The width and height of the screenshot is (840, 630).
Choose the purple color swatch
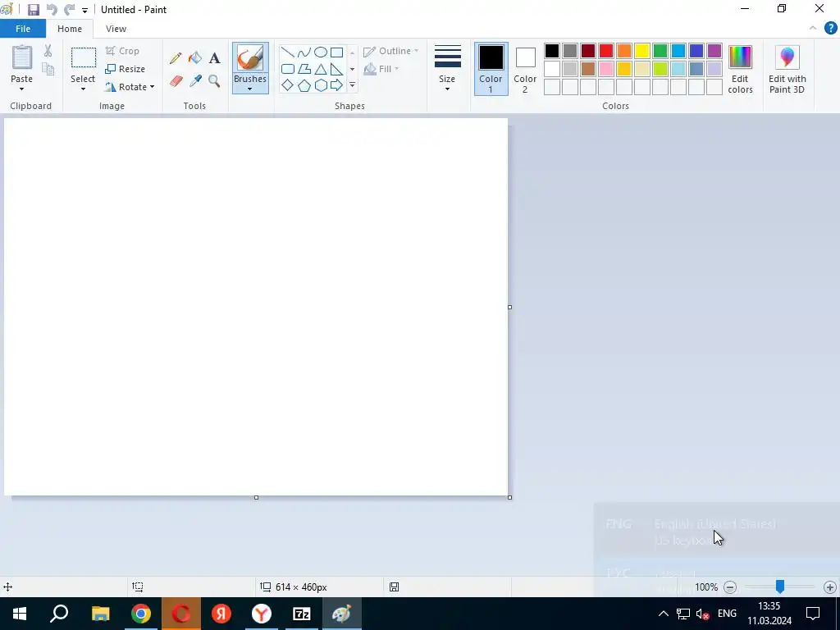pyautogui.click(x=714, y=51)
